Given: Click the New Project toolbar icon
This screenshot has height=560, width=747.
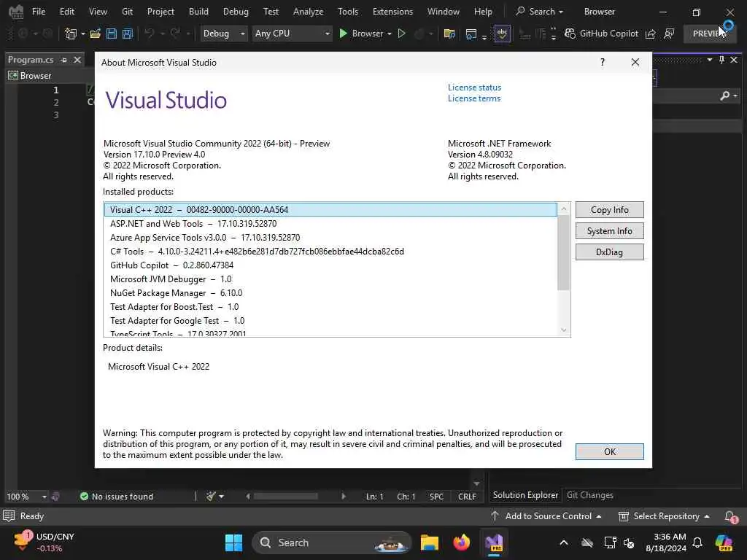Looking at the screenshot, I should [71, 34].
